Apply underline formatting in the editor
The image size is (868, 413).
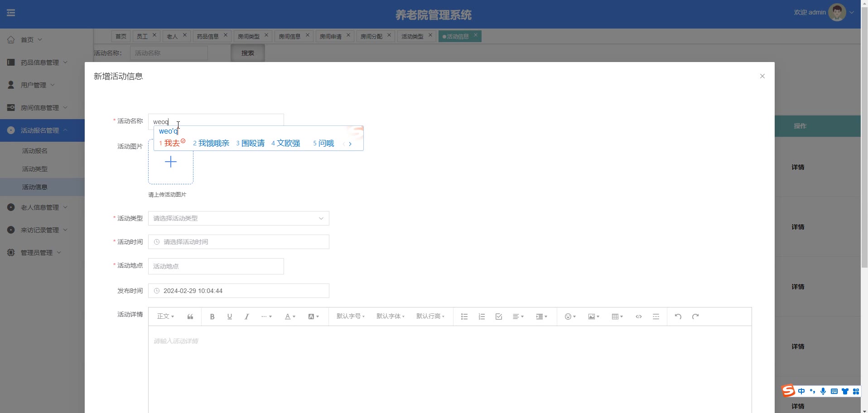(x=230, y=317)
